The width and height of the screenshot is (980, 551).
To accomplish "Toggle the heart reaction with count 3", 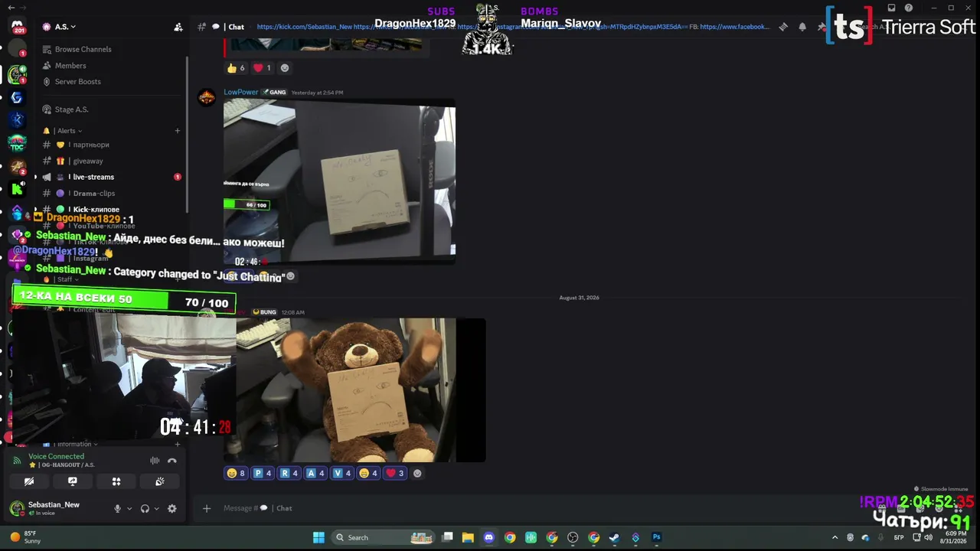I will coord(394,473).
